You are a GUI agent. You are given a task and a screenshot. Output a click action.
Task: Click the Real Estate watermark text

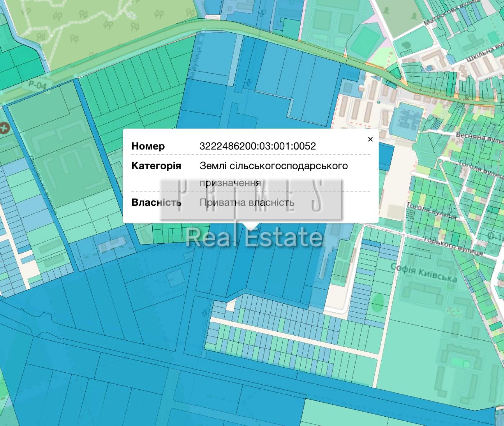coord(254,237)
